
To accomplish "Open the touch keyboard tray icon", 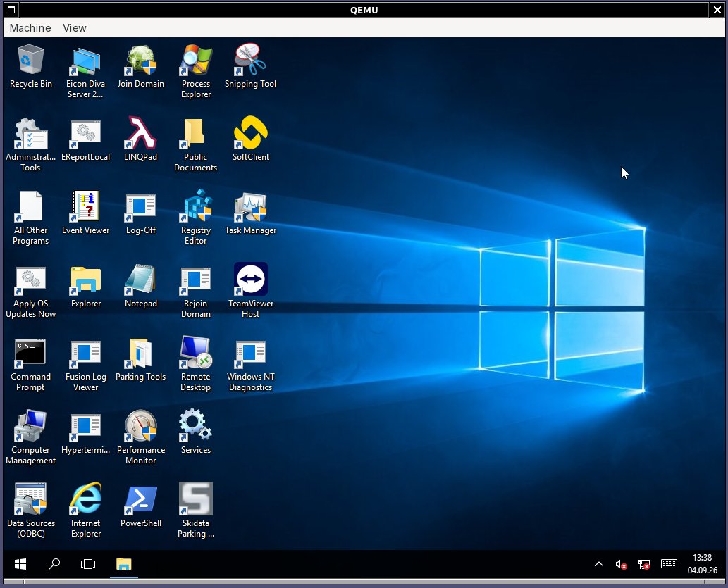I will pos(669,564).
